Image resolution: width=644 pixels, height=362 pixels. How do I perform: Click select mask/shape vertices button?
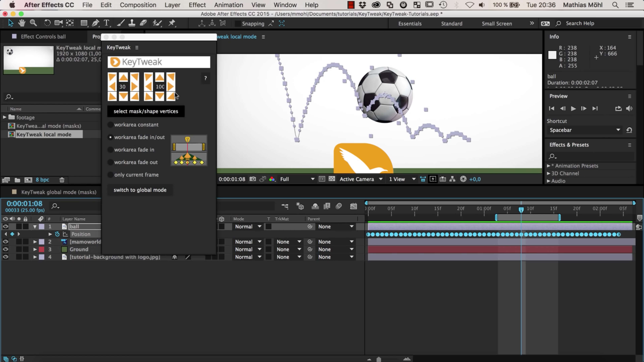(146, 111)
